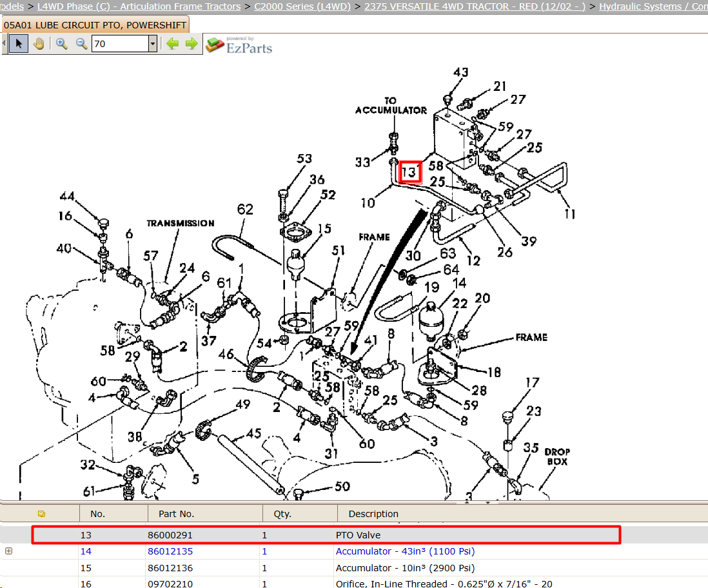This screenshot has height=588, width=708.
Task: Click callout 20 on the diagram
Action: [482, 298]
